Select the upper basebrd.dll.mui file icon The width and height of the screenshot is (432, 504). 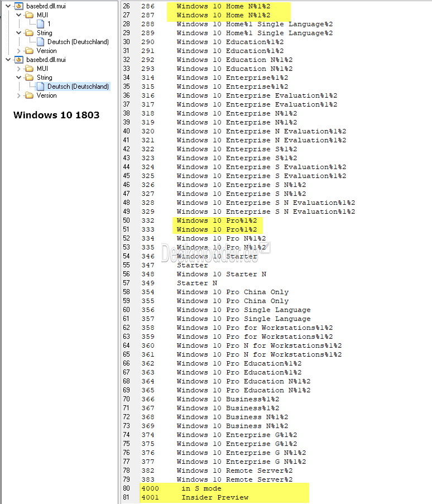(x=19, y=6)
